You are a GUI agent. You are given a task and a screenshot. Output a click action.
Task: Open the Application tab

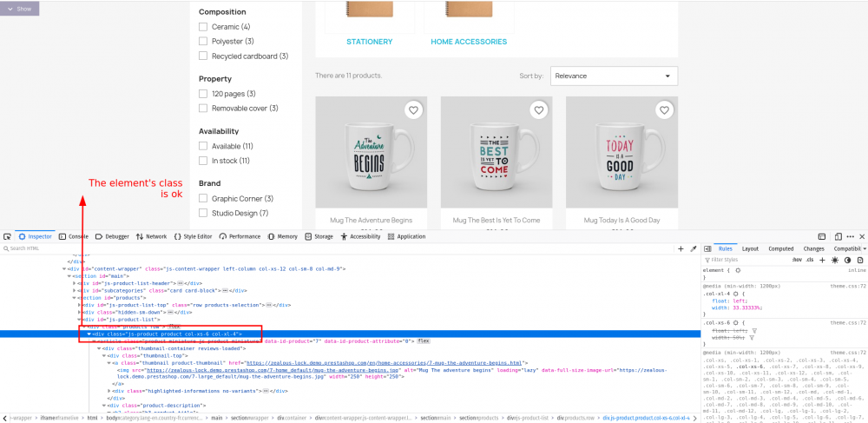407,236
